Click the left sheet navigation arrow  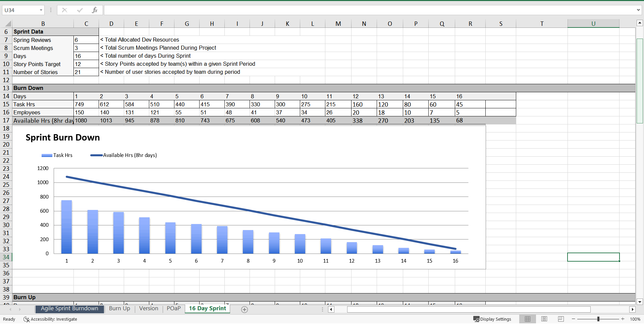pos(10,309)
